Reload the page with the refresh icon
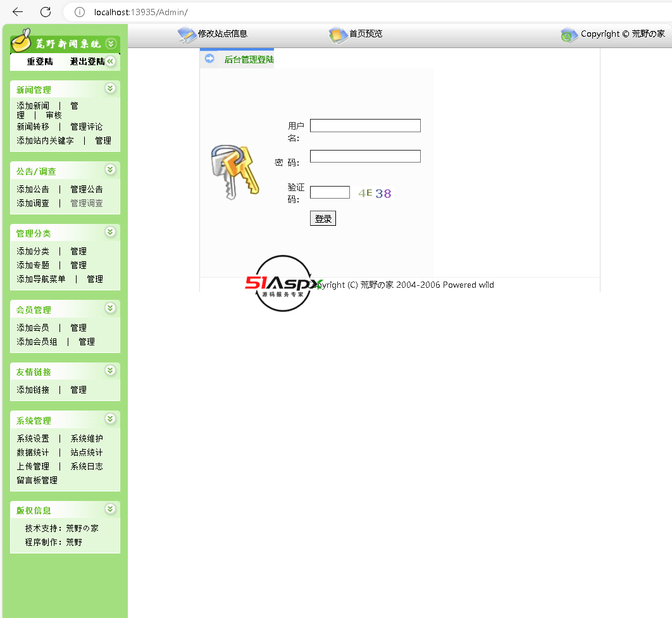 pos(46,12)
